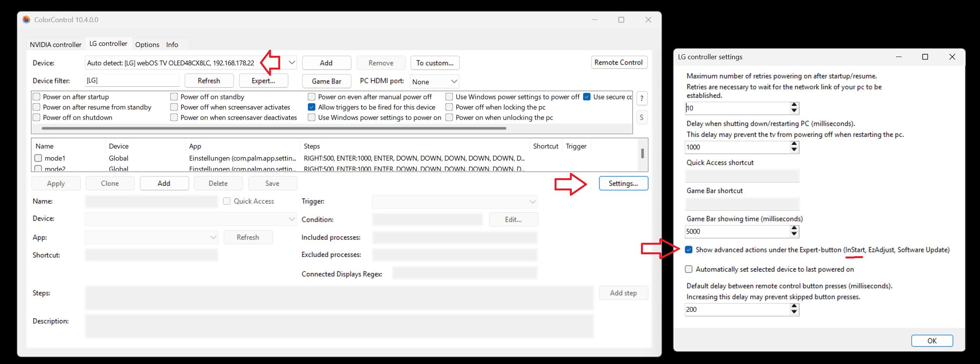Viewport: 980px width, 364px height.
Task: Check 'Power off on standby' option
Action: click(174, 97)
